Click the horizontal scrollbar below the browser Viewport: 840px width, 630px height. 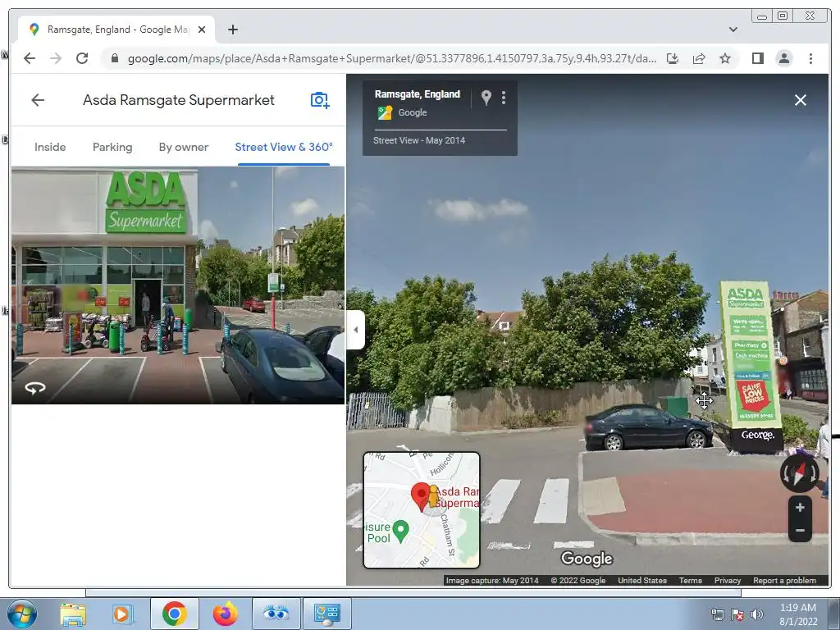pyautogui.click(x=413, y=592)
